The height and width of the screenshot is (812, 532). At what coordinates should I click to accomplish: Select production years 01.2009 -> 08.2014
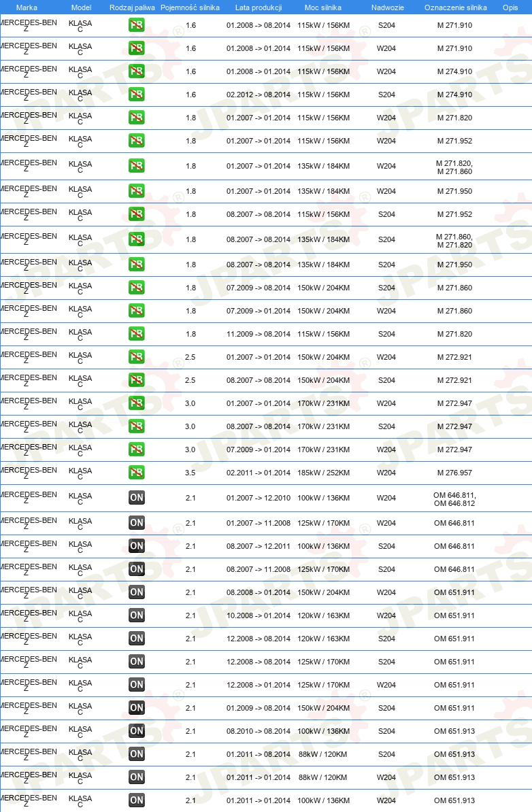point(259,708)
